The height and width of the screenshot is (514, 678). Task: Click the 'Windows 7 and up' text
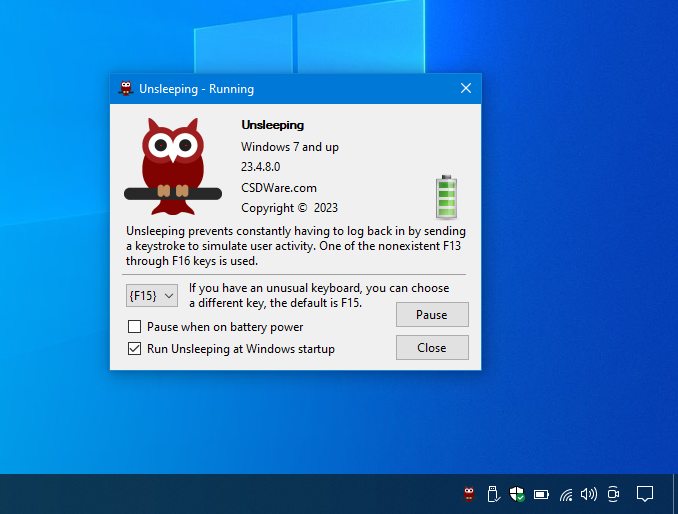tap(290, 147)
